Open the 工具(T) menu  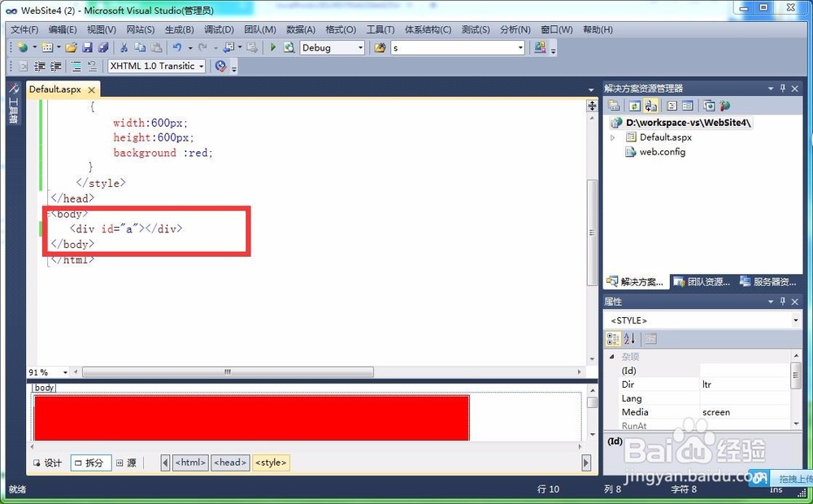point(380,29)
